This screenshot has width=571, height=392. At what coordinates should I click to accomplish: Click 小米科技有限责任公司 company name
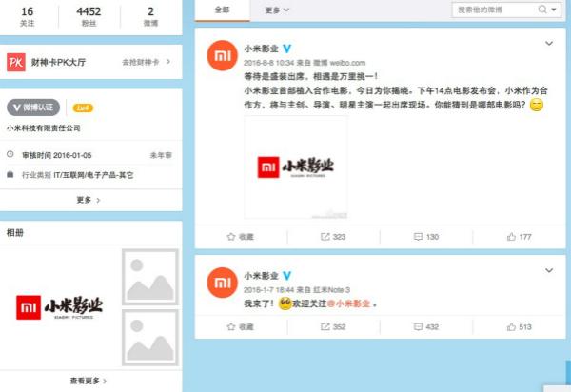tap(44, 128)
